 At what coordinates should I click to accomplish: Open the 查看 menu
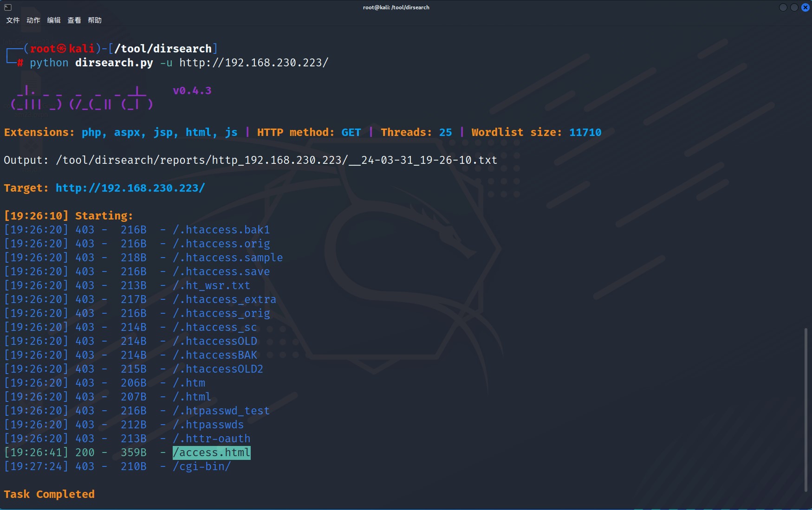coord(74,20)
